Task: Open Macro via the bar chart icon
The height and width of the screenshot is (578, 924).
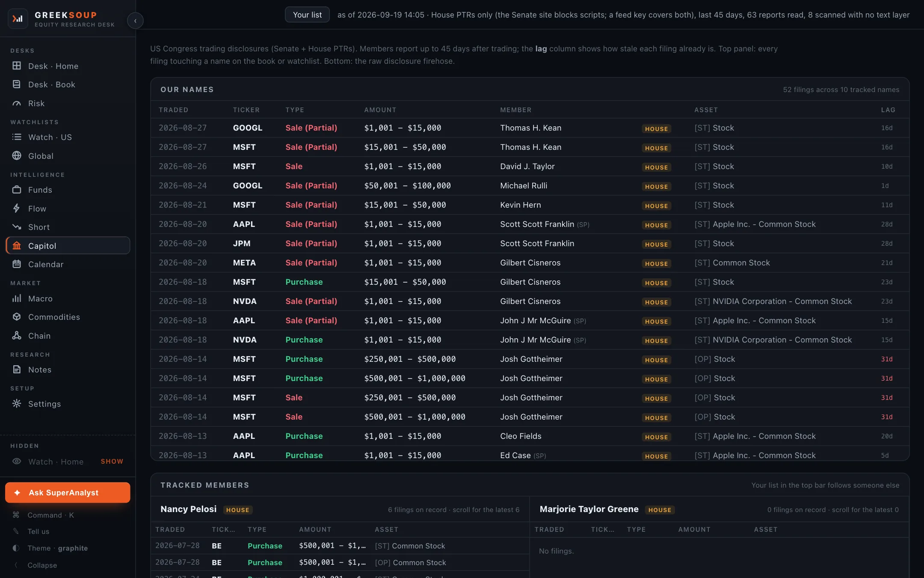Action: pos(17,298)
